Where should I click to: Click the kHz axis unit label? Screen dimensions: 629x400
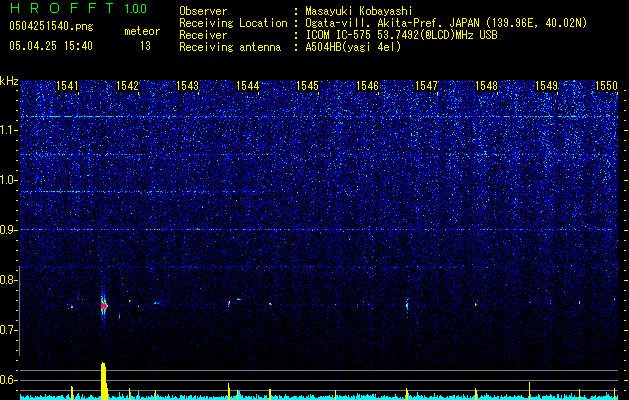tap(9, 81)
